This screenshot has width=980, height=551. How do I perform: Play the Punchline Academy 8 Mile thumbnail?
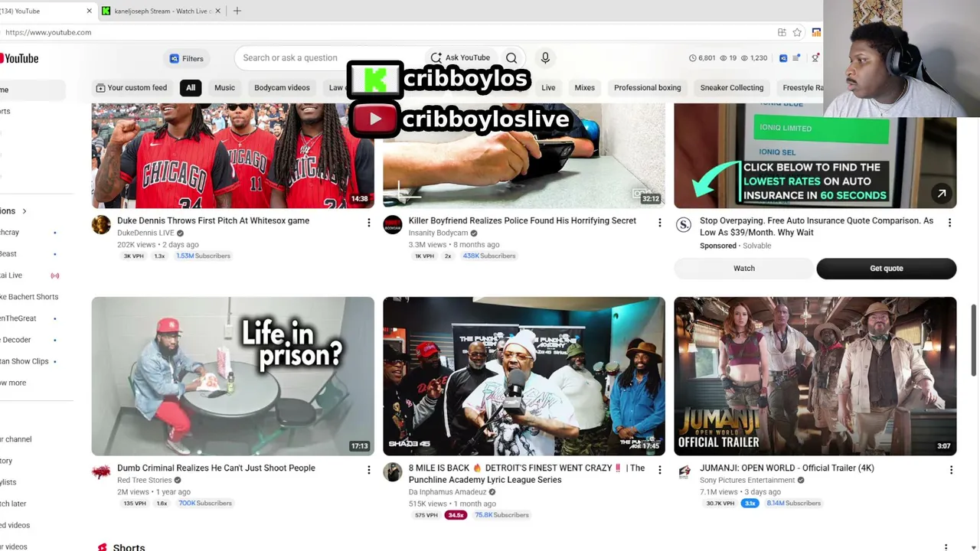524,376
